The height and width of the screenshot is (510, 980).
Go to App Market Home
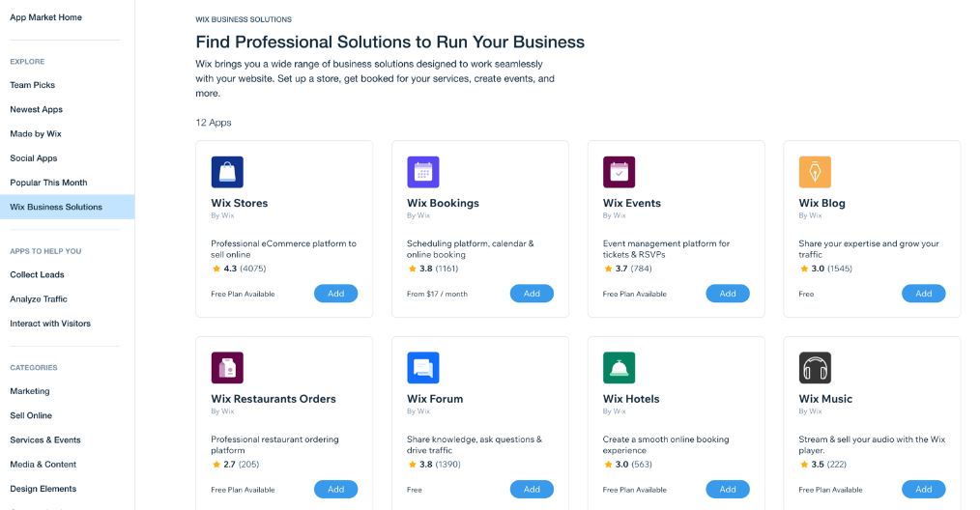pyautogui.click(x=45, y=17)
